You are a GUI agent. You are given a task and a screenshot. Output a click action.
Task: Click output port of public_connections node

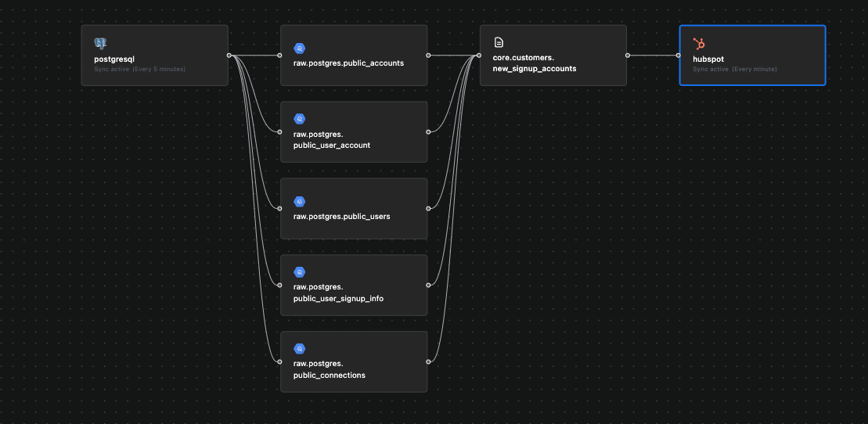click(x=428, y=362)
